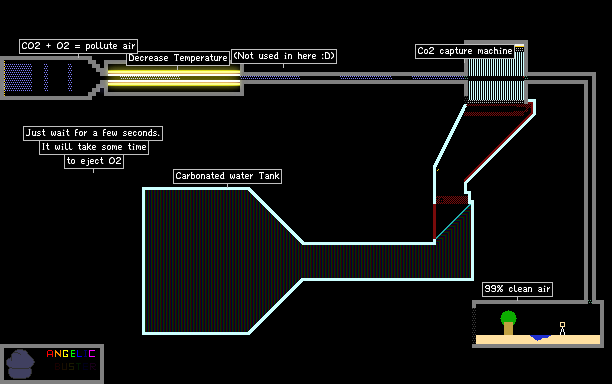The image size is (612, 384).
Task: Click the 'Just wait for a few seconds.' sign
Action: coord(93,133)
